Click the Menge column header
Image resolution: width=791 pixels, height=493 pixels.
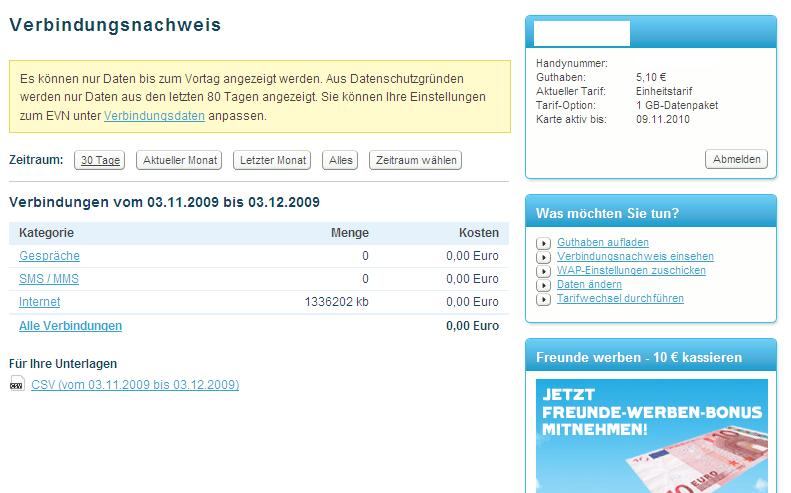click(350, 233)
